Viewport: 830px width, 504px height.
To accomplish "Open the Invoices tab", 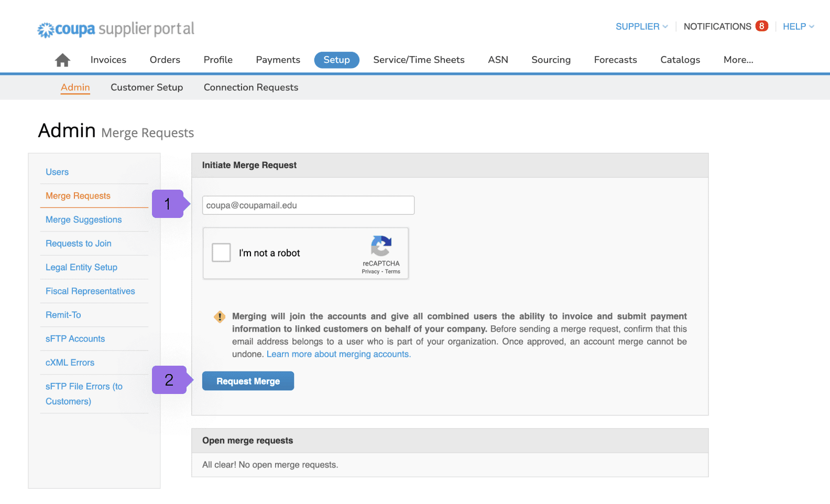I will pyautogui.click(x=108, y=60).
